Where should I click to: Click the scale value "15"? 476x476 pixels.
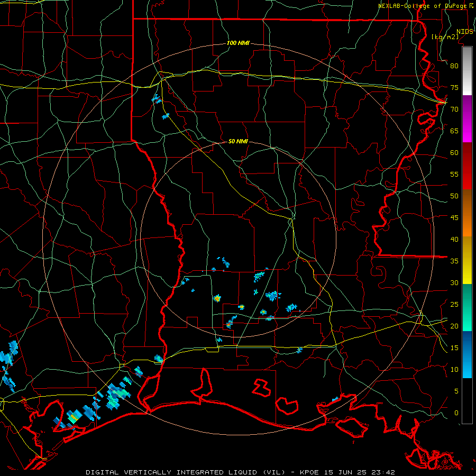click(x=454, y=348)
